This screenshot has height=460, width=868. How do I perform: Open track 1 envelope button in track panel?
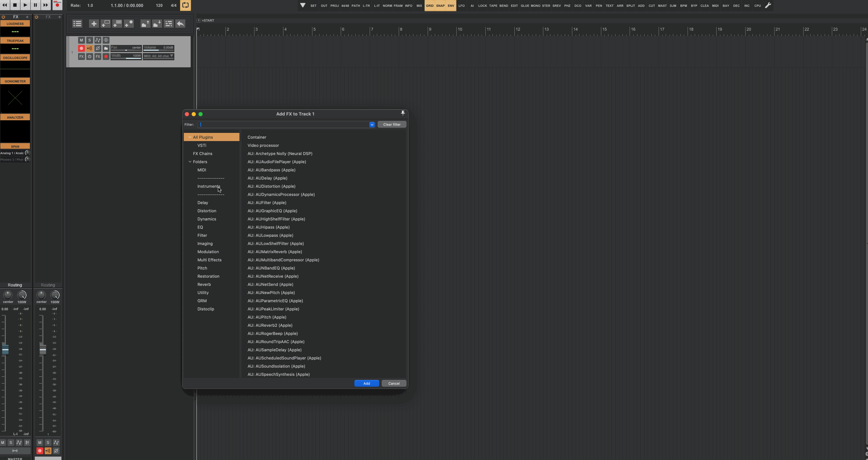[x=98, y=40]
